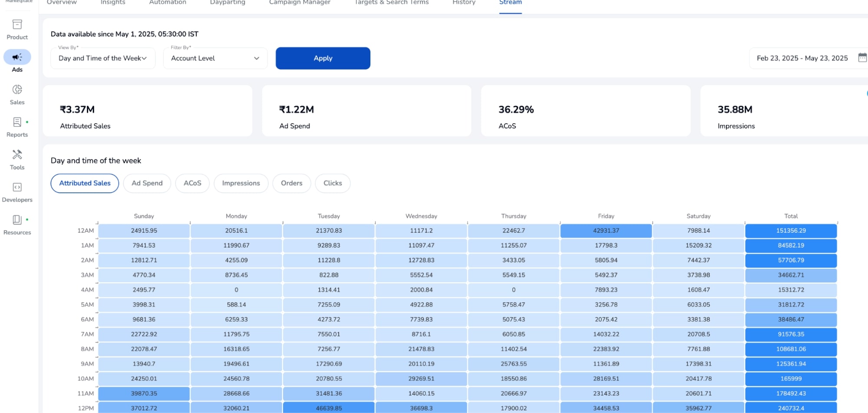868x413 pixels.
Task: Open the Product sidebar icon
Action: [x=17, y=25]
